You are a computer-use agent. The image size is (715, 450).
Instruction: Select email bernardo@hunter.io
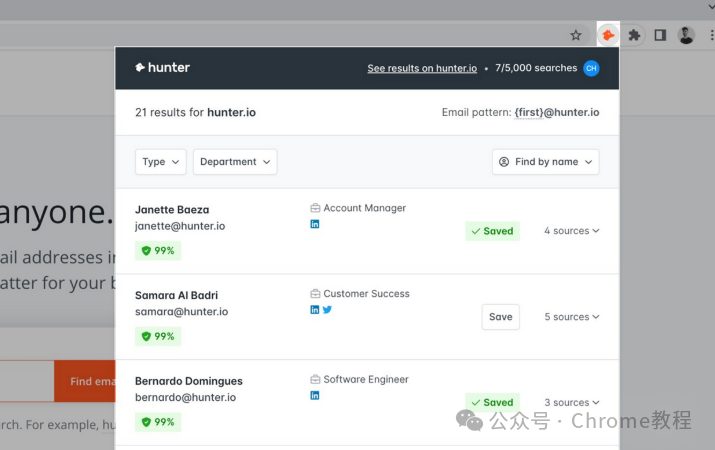coord(186,398)
